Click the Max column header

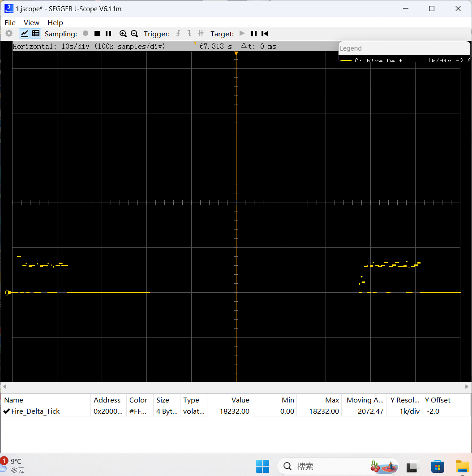[x=319, y=400]
